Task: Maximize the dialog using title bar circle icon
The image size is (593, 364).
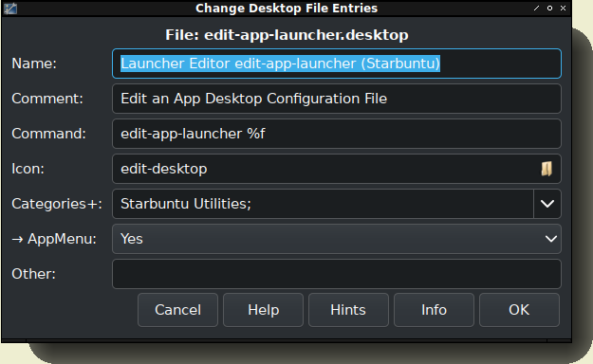Action: pyautogui.click(x=549, y=8)
